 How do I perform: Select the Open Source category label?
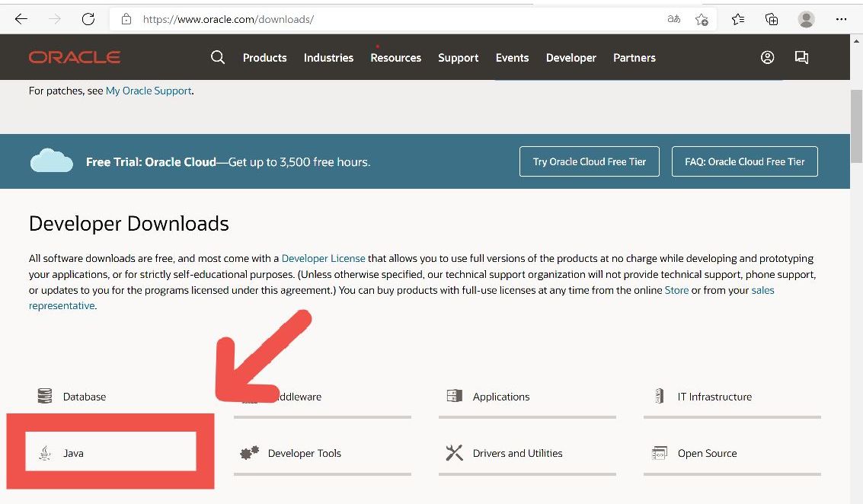point(708,454)
